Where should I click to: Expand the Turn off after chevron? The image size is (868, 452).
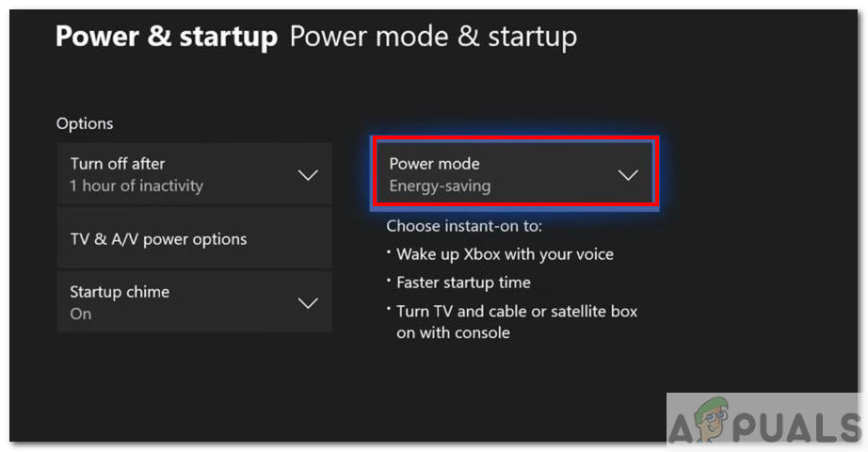[308, 175]
